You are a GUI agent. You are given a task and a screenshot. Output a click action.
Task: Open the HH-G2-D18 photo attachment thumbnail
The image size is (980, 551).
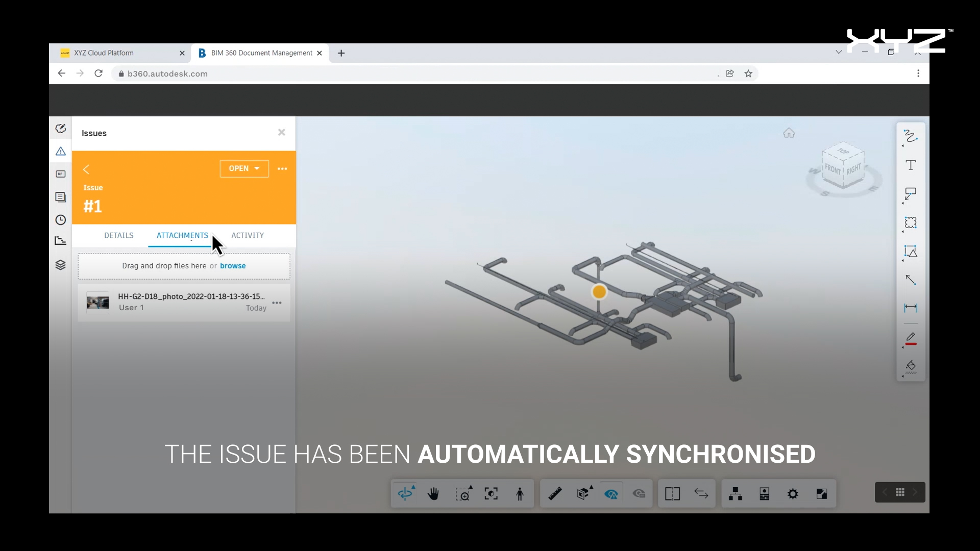pyautogui.click(x=97, y=303)
